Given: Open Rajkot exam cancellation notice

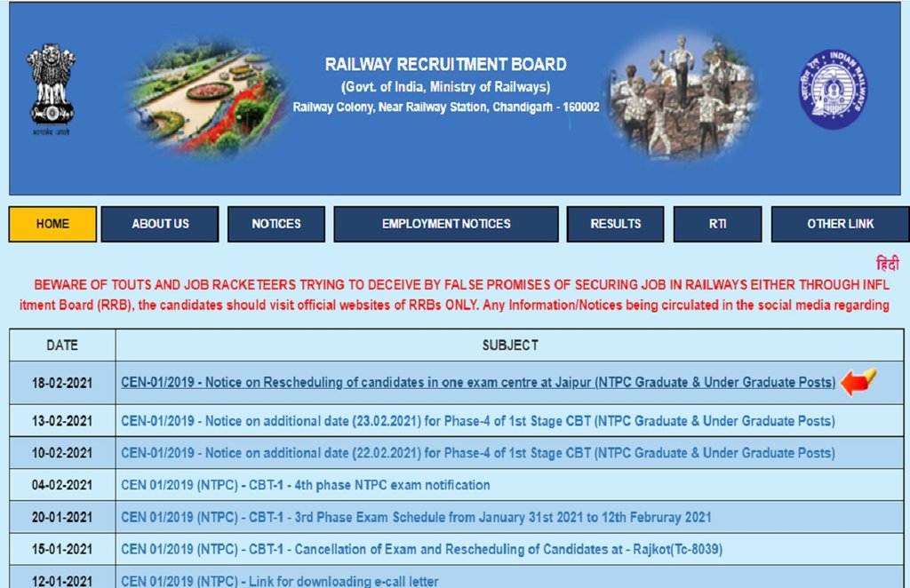Looking at the screenshot, I should pos(422,549).
